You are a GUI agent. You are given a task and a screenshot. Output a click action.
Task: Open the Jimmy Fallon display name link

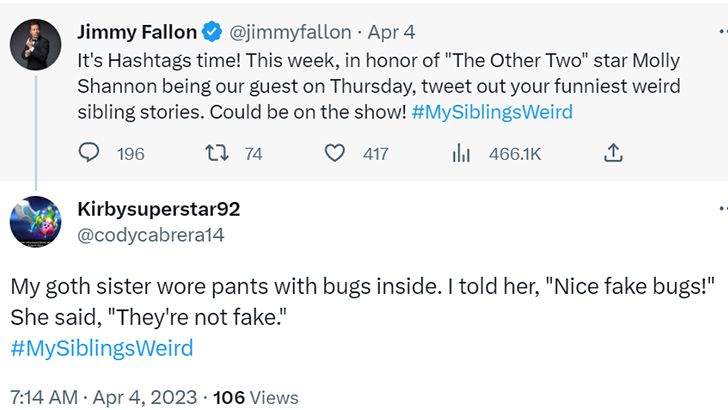click(137, 32)
